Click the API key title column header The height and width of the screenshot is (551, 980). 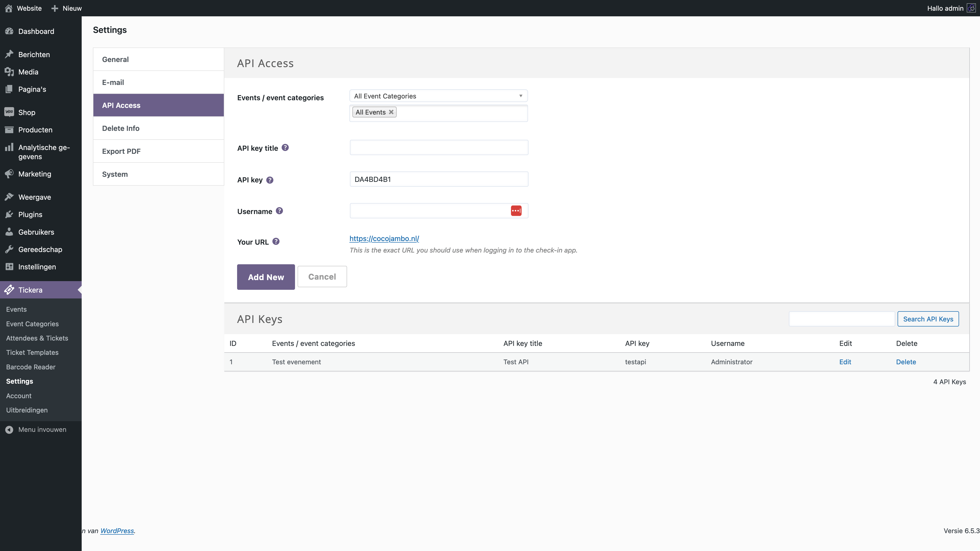523,343
